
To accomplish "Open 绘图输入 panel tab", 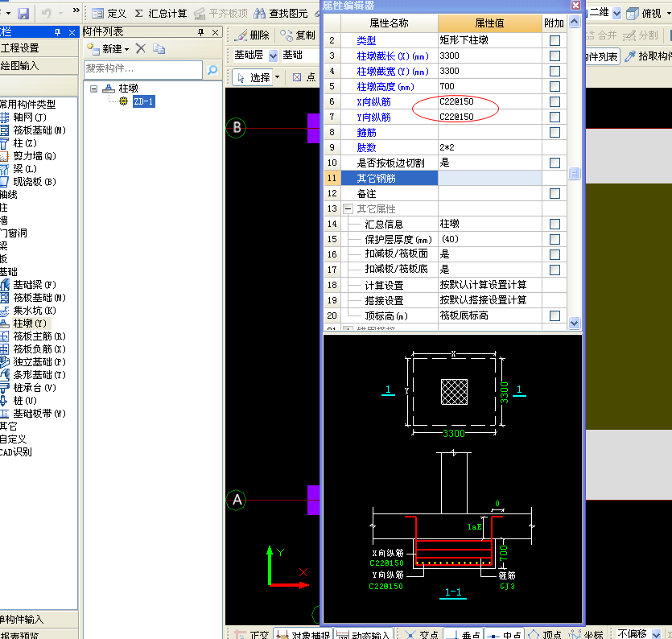I will (39, 65).
